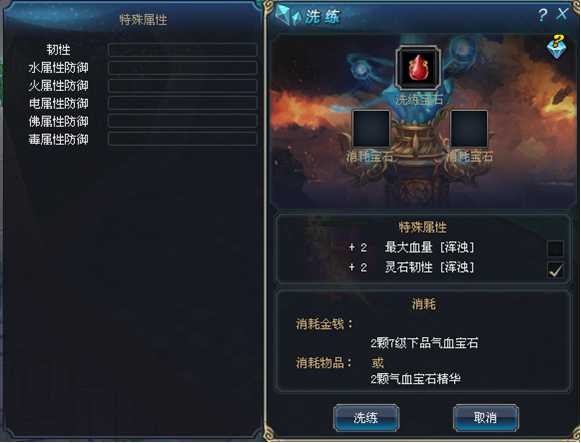Click the question mark in title bar
Screen dimensions: 581x443
click(x=542, y=15)
